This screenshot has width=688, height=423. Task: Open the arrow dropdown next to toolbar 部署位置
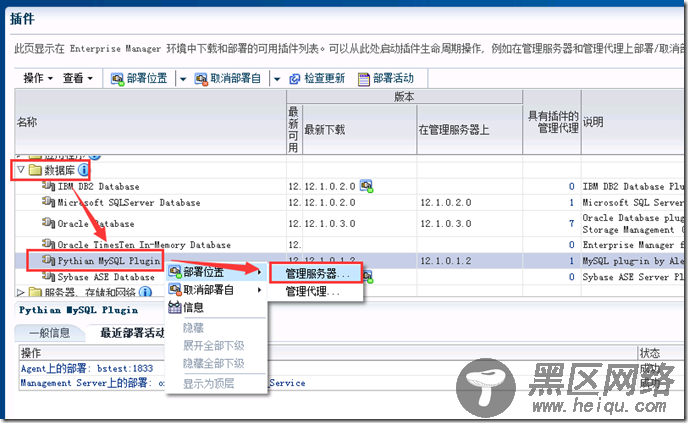[183, 79]
